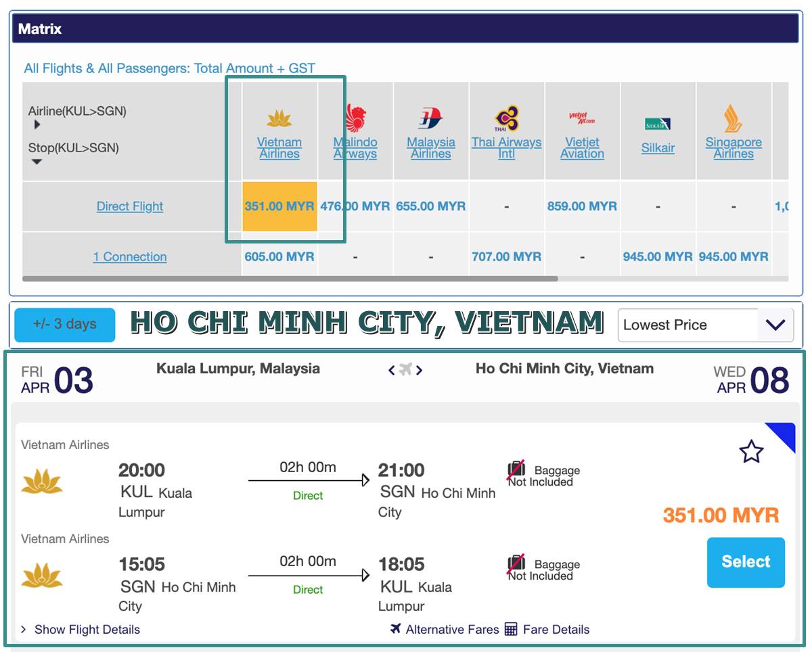Click the Direct Flight row link

point(130,206)
